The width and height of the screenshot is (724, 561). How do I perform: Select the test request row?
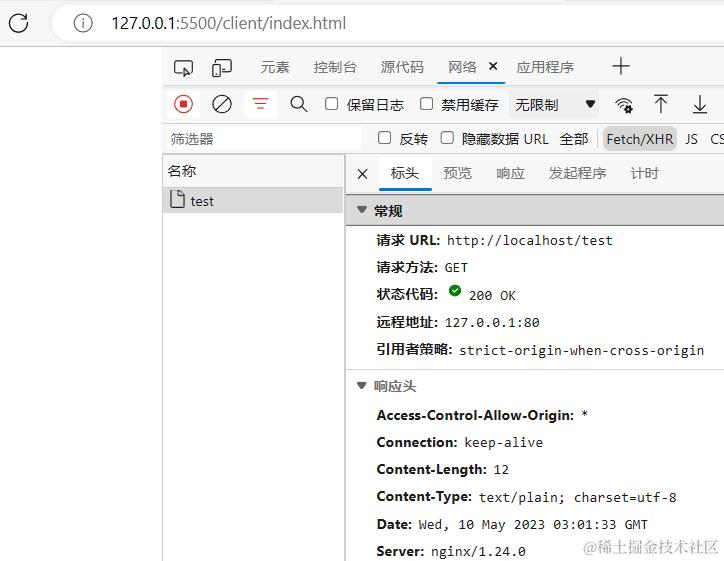tap(253, 200)
